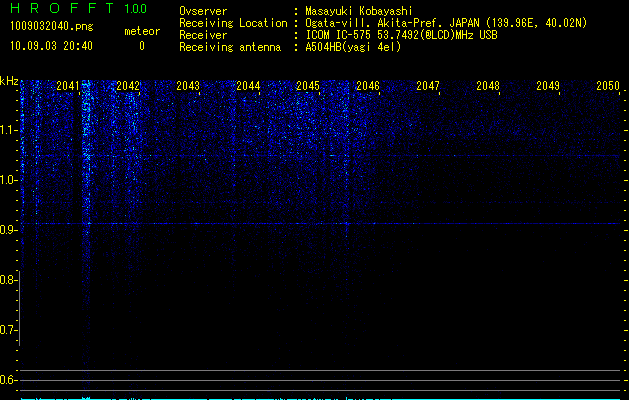This screenshot has width=629, height=400.
Task: Click the 2047 time marker
Action: [428, 86]
